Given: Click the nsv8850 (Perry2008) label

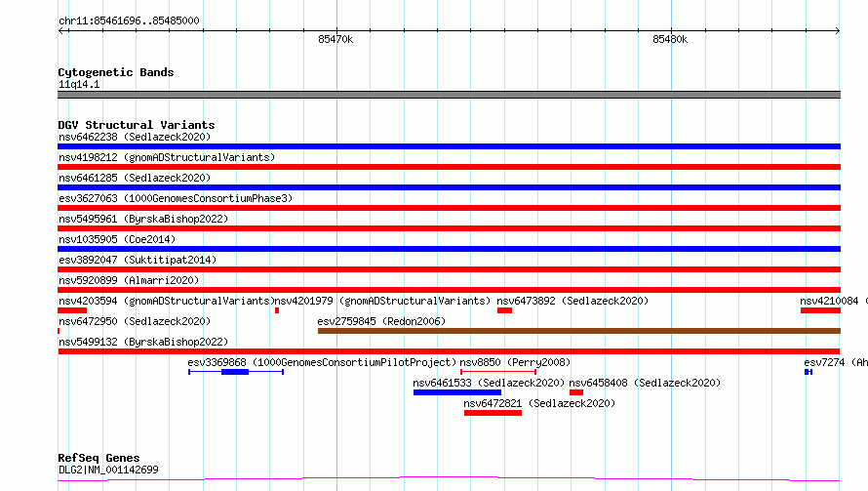Looking at the screenshot, I should pyautogui.click(x=515, y=362).
